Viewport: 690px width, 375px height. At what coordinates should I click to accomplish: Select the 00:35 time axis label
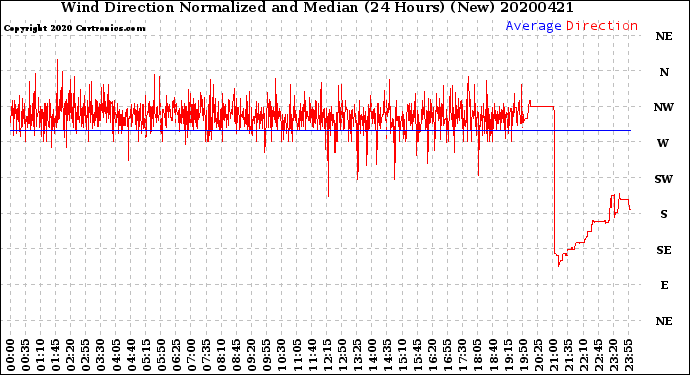point(26,355)
